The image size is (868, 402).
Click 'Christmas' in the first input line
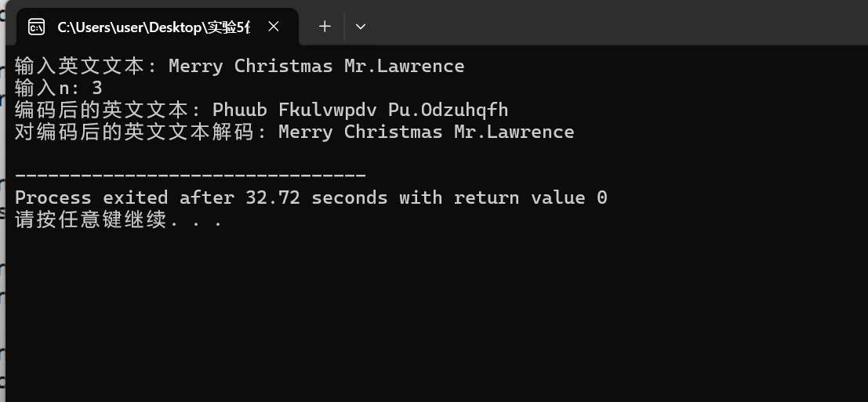(x=283, y=66)
